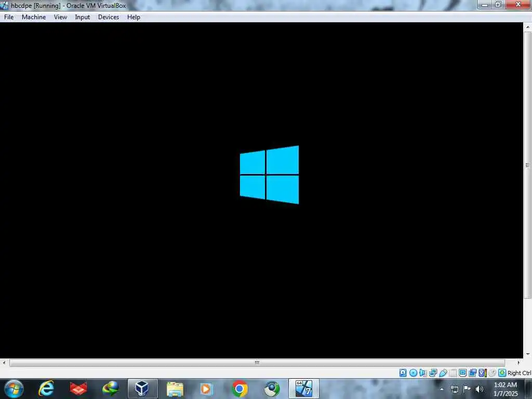Viewport: 532px width, 399px height.
Task: Open Windows Media Player from taskbar
Action: click(206, 389)
